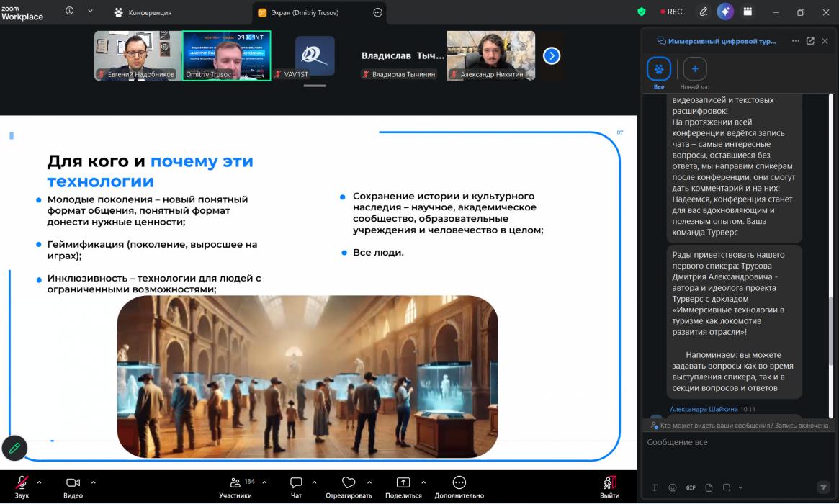Leave the meeting with Выйти
Viewport: 839px width, 504px height.
tap(609, 487)
